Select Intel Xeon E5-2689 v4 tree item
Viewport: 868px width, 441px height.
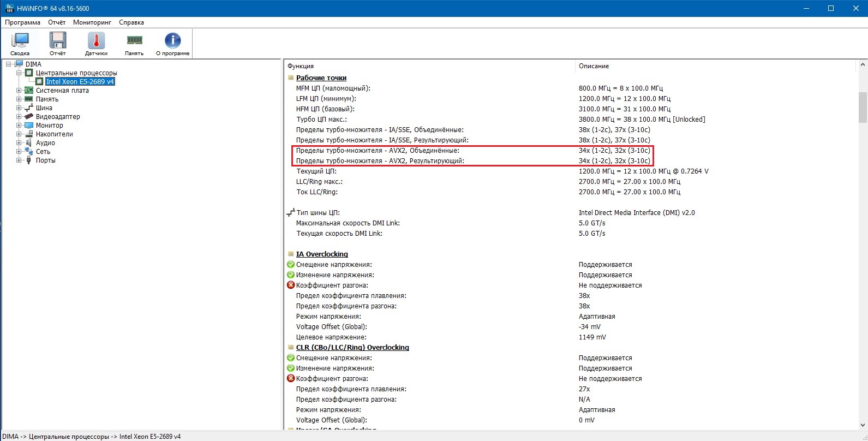point(80,82)
